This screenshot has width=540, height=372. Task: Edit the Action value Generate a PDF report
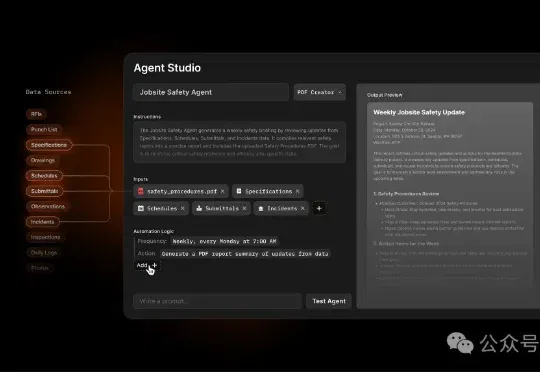tap(245, 254)
